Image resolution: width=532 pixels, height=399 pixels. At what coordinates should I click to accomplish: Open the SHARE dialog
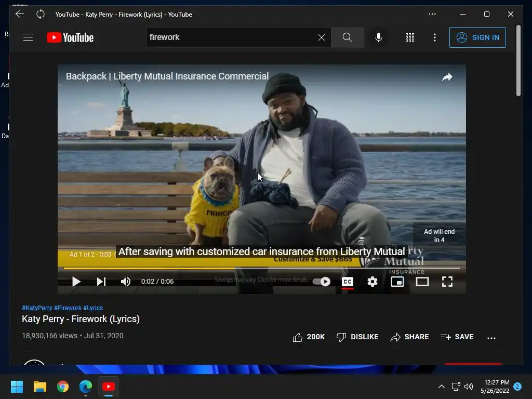pyautogui.click(x=409, y=337)
